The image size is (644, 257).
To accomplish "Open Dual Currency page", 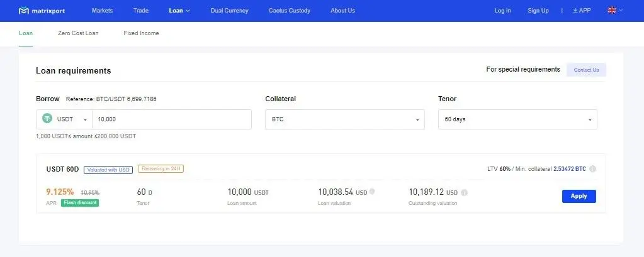I will 229,11.
